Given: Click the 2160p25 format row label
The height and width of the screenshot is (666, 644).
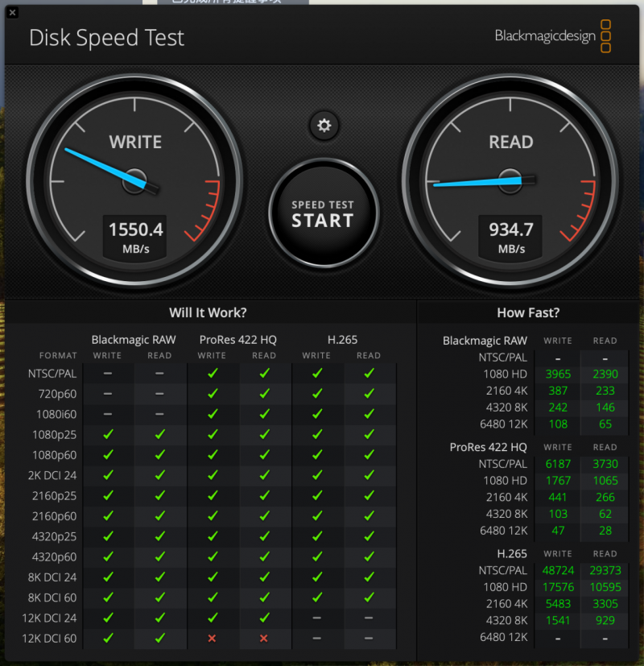Looking at the screenshot, I should tap(55, 496).
